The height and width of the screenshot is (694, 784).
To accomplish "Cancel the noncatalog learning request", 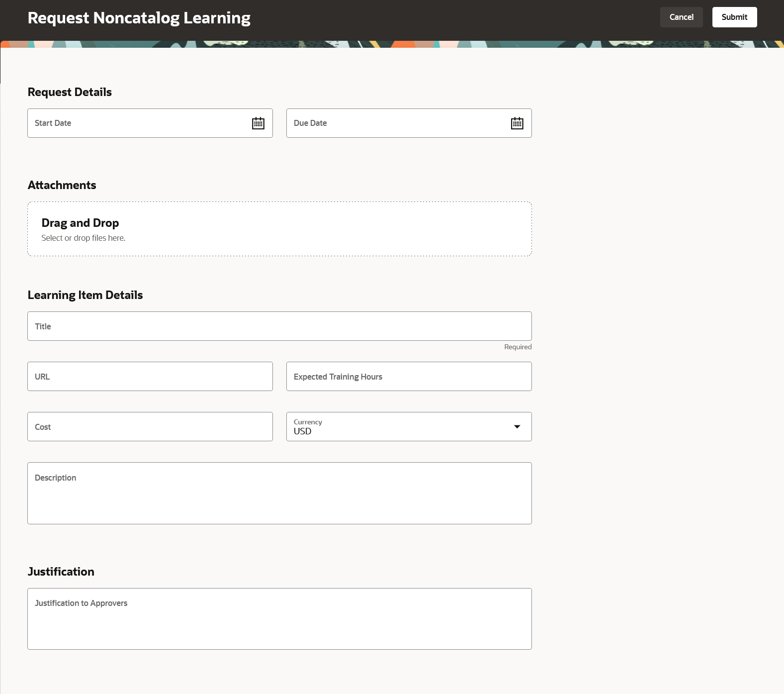I will click(681, 17).
